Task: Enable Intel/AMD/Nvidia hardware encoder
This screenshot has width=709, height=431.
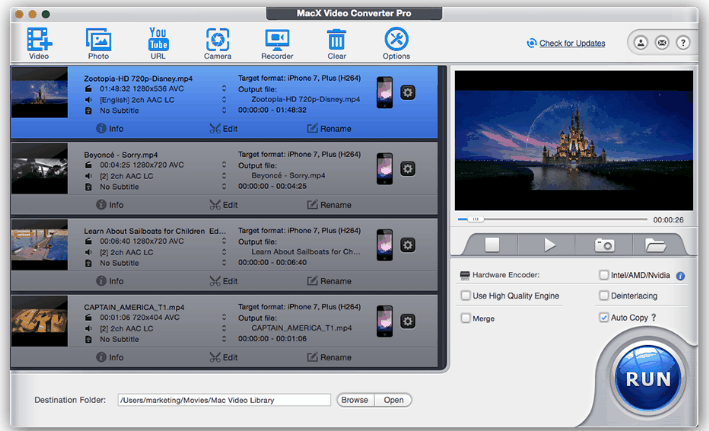Action: (604, 275)
